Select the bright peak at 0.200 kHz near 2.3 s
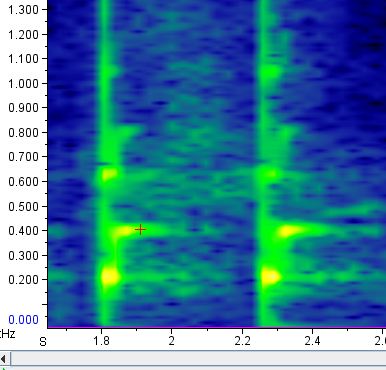386x370 pixels. [270, 277]
